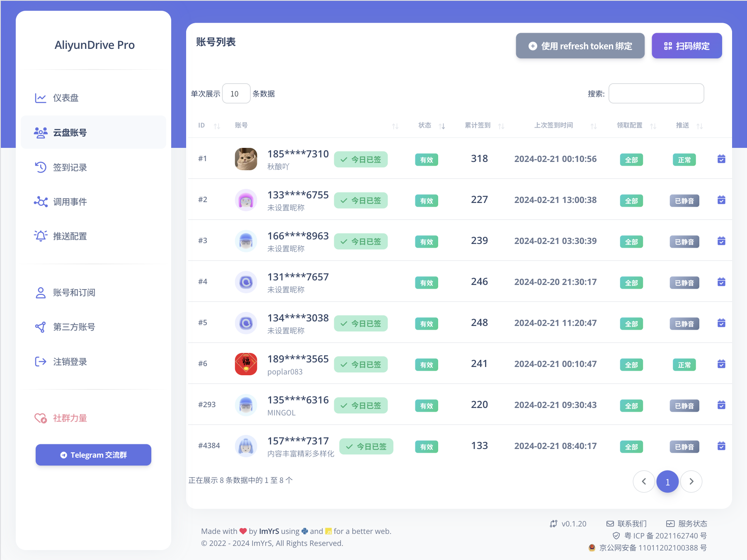
Task: Sort by the 账号 column arrows
Action: [395, 126]
